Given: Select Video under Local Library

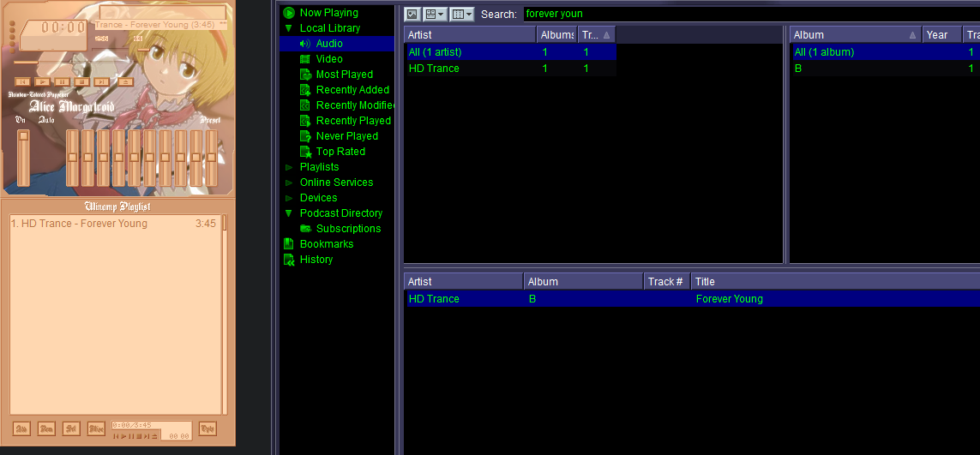Looking at the screenshot, I should (329, 59).
